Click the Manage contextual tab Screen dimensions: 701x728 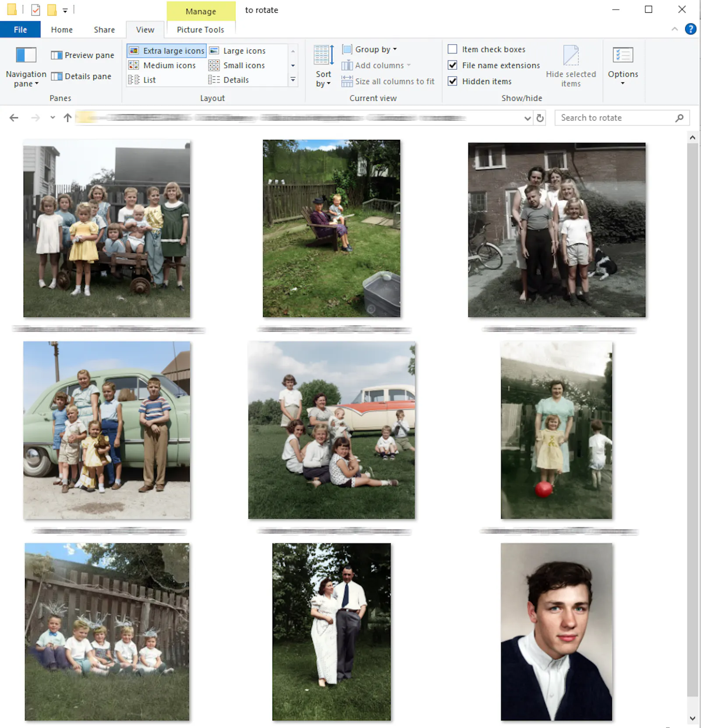[x=201, y=11]
